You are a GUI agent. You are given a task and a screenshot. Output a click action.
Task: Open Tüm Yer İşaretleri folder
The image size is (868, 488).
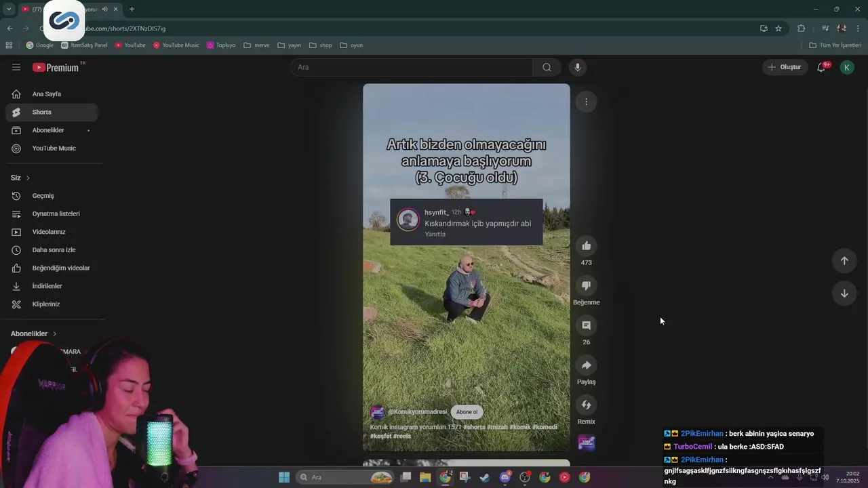point(835,45)
